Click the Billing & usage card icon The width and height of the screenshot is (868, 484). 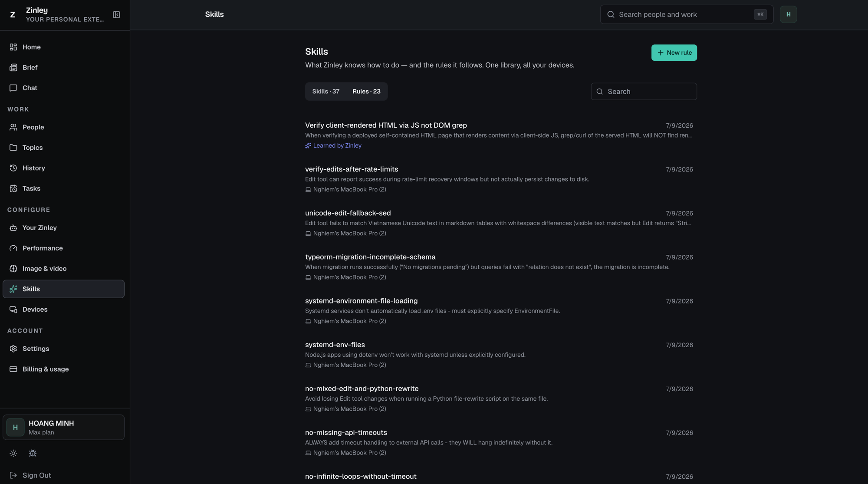pyautogui.click(x=13, y=369)
